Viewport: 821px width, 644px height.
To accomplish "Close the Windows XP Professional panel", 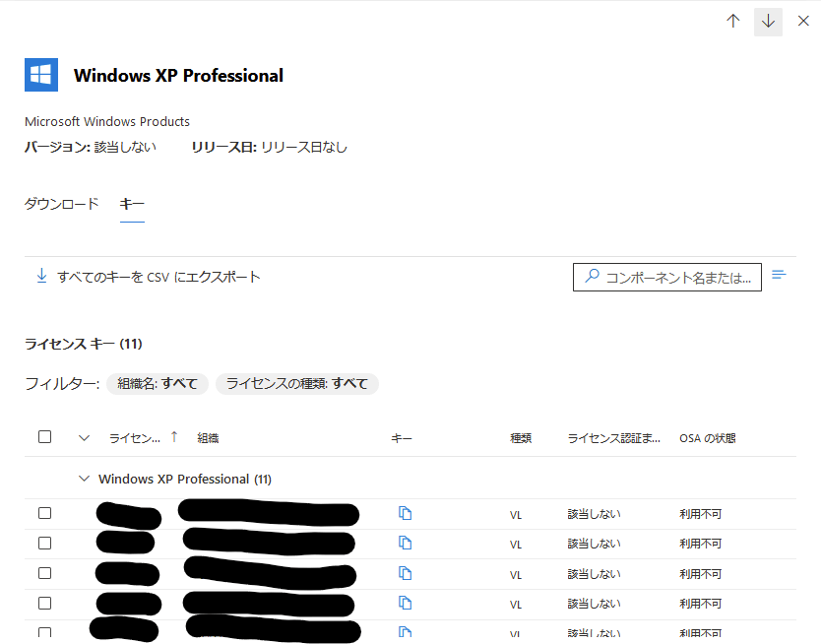I will tap(803, 21).
